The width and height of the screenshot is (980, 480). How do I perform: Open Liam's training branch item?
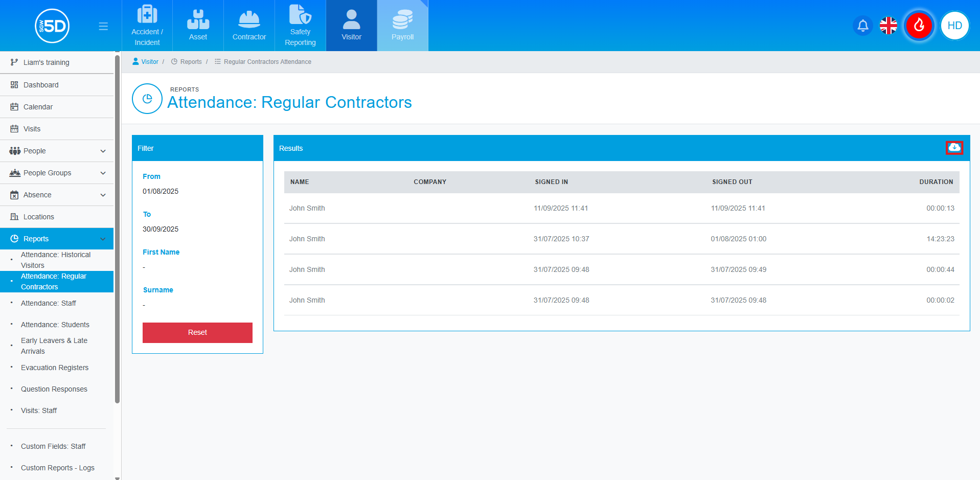point(57,62)
